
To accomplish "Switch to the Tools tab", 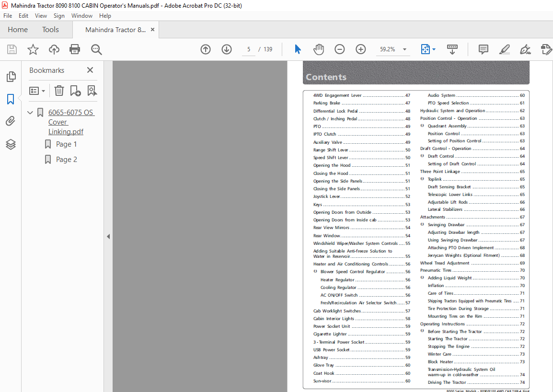I will [50, 30].
